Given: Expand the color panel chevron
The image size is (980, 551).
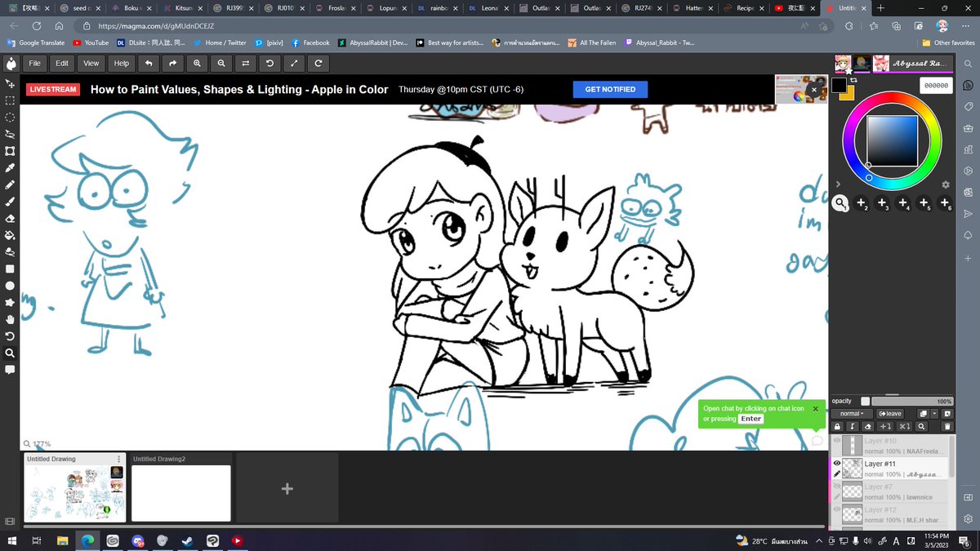Looking at the screenshot, I should tap(838, 184).
